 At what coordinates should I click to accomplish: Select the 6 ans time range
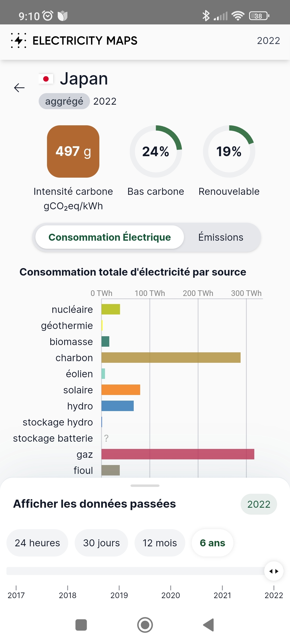pos(212,543)
